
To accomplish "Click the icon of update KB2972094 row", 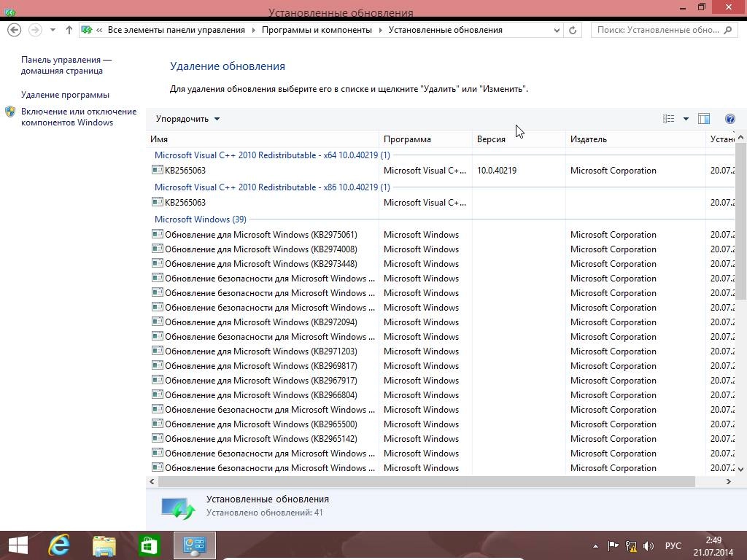I will pos(158,322).
